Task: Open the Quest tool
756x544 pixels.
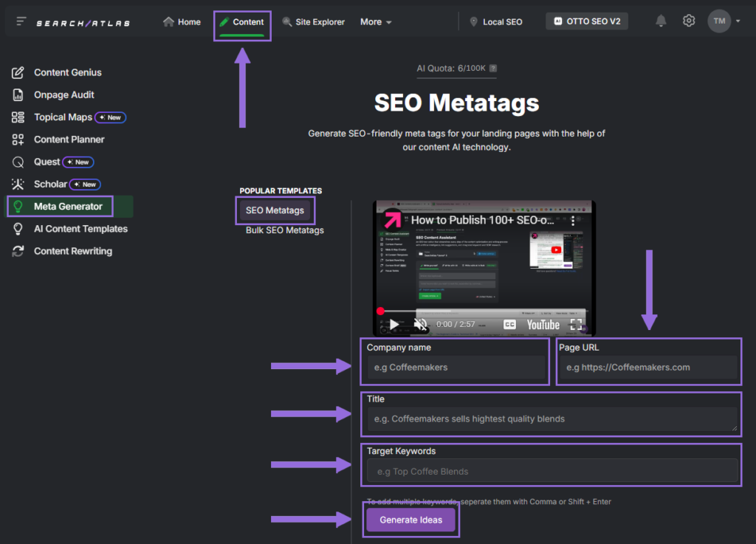Action: coord(47,162)
